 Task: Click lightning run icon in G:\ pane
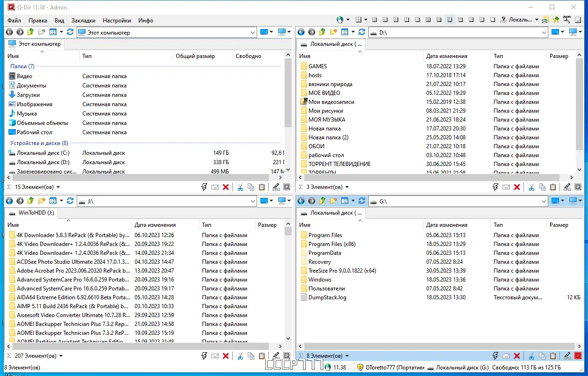coord(495,356)
